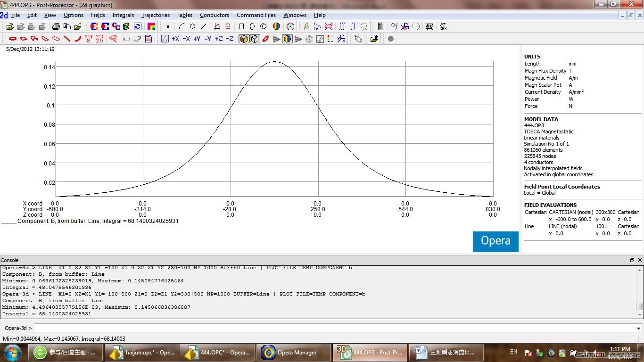
Task: Click the SI CGS units icon
Action: (x=443, y=26)
